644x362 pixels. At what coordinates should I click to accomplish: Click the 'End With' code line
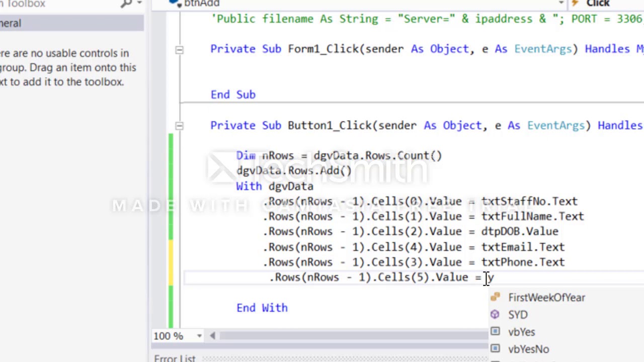point(262,308)
